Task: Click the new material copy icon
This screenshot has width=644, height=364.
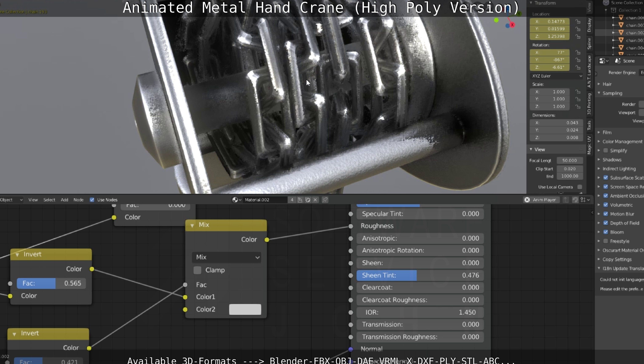Action: point(308,200)
